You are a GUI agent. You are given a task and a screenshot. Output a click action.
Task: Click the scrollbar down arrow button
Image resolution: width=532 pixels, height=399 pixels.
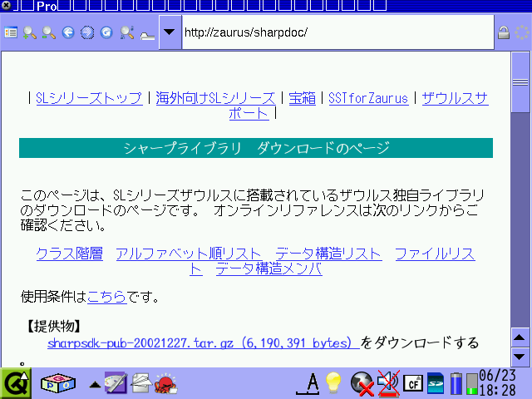click(520, 357)
